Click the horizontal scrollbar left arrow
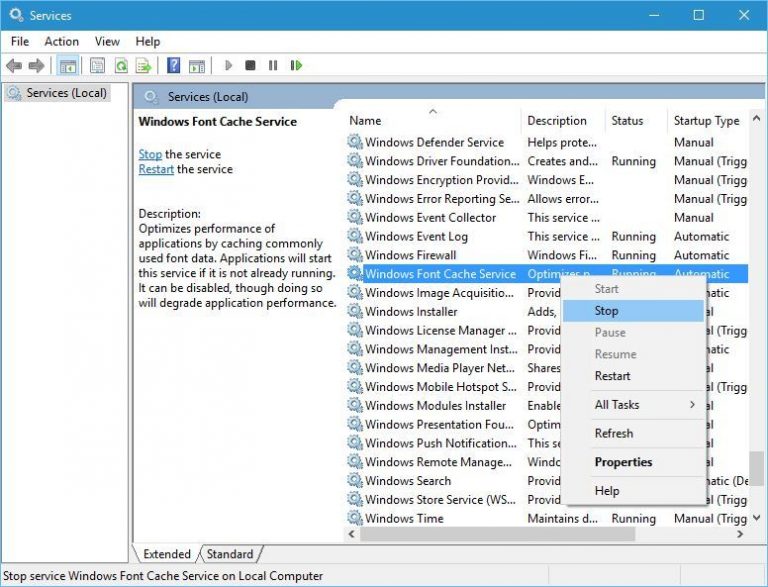Viewport: 768px width, 587px height. click(x=352, y=534)
